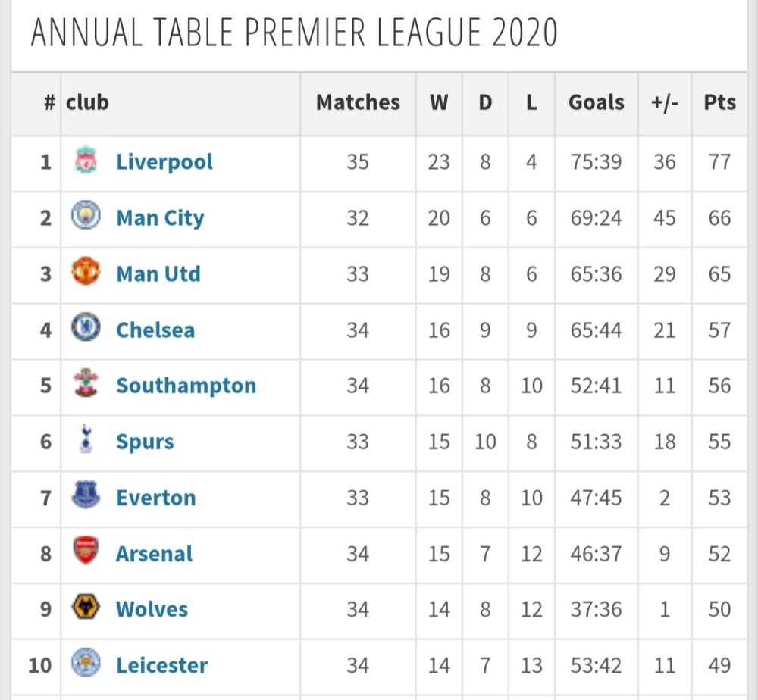Click the Liverpool club crest icon

pos(86,159)
